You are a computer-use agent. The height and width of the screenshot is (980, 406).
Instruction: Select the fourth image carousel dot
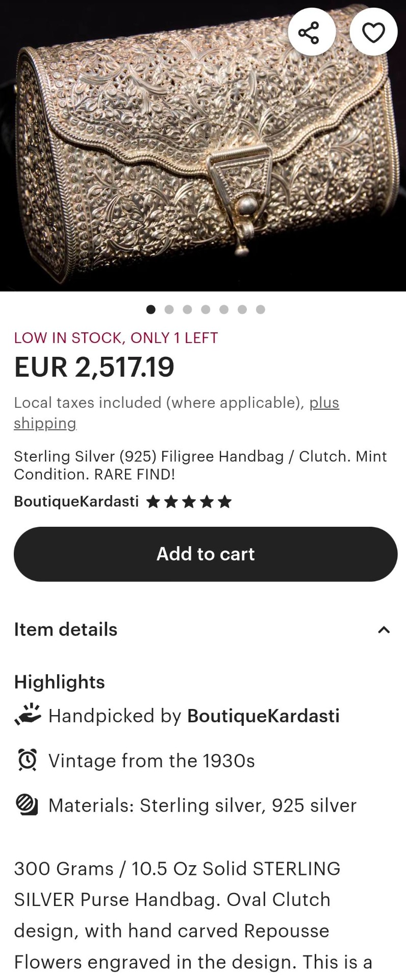point(206,309)
